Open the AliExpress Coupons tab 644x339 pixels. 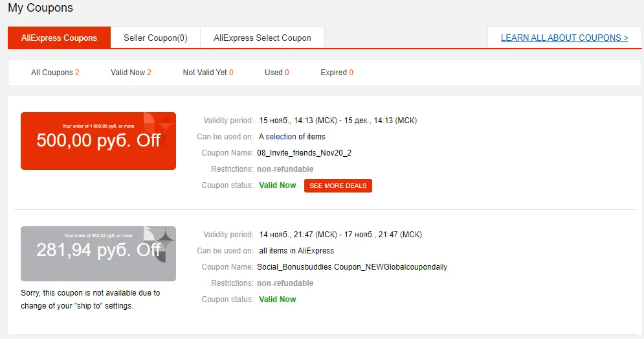[x=59, y=38]
